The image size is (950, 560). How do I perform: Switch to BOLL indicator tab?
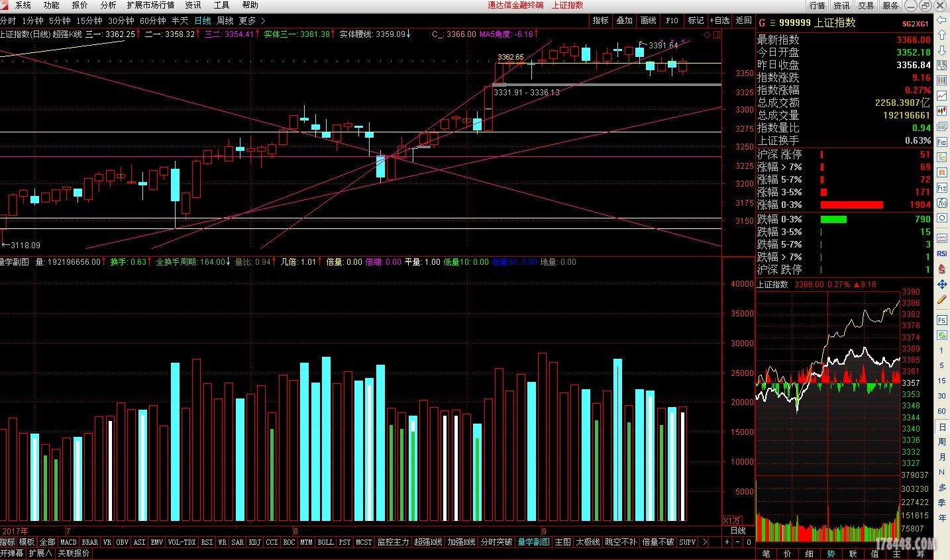click(325, 542)
